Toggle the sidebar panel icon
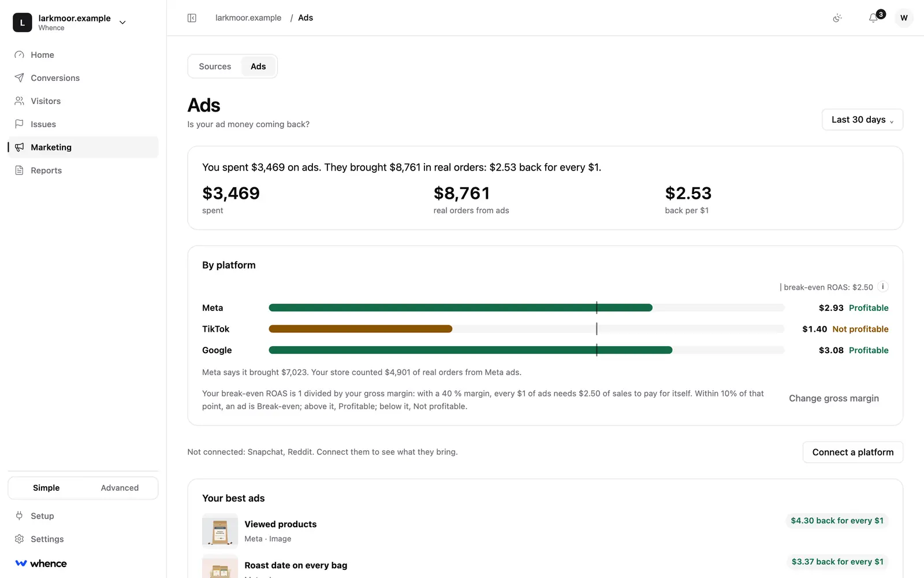This screenshot has width=924, height=578. point(192,18)
